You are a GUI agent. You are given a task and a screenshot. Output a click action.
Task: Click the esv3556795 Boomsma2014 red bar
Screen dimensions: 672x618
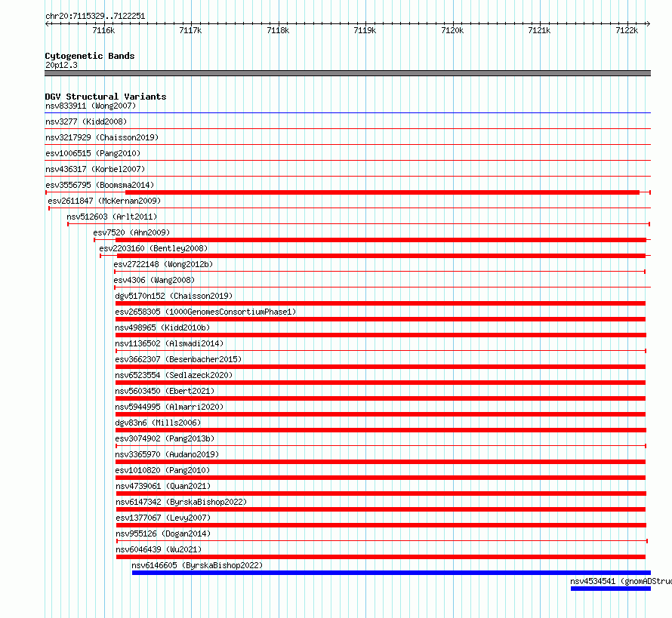pos(382,192)
